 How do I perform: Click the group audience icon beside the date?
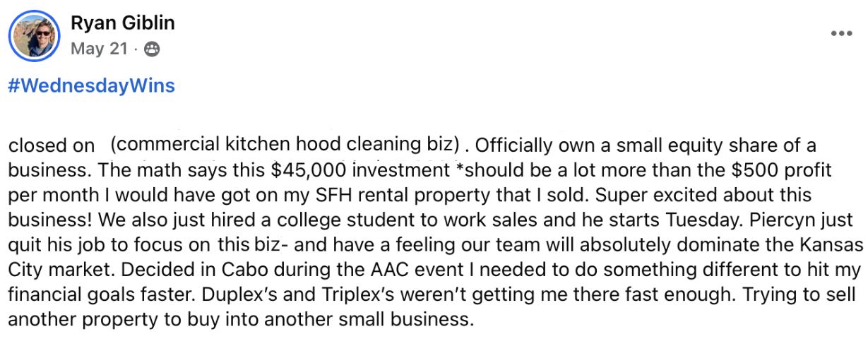coord(151,49)
